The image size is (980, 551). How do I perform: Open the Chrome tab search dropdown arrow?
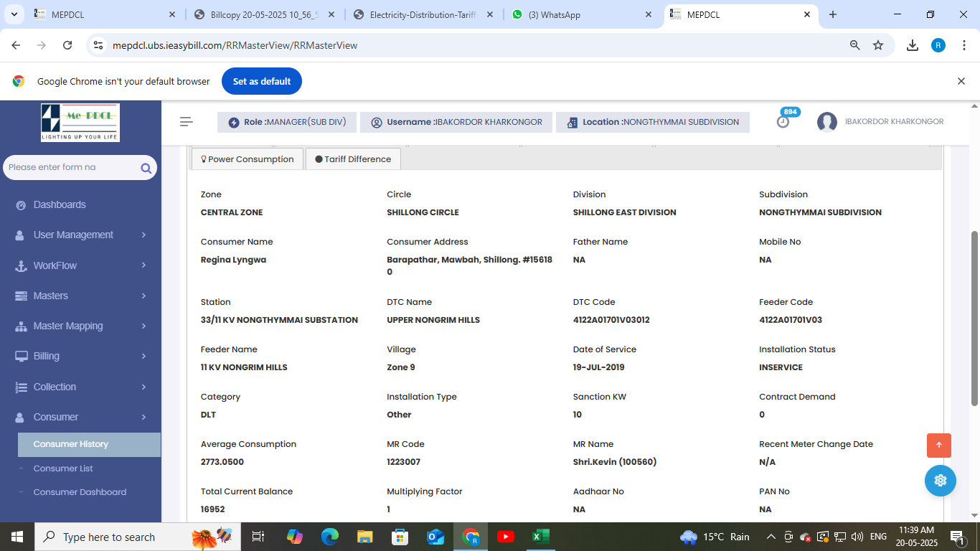[14, 14]
